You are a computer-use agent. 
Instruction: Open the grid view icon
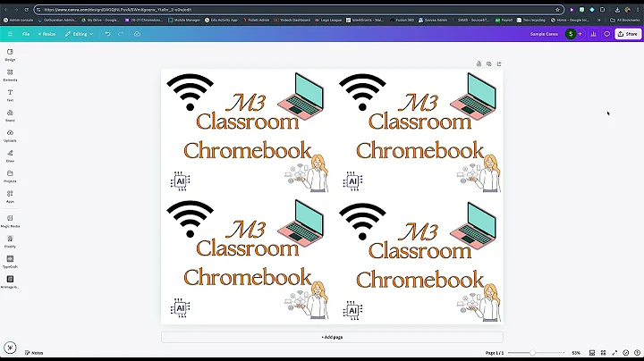pos(604,353)
